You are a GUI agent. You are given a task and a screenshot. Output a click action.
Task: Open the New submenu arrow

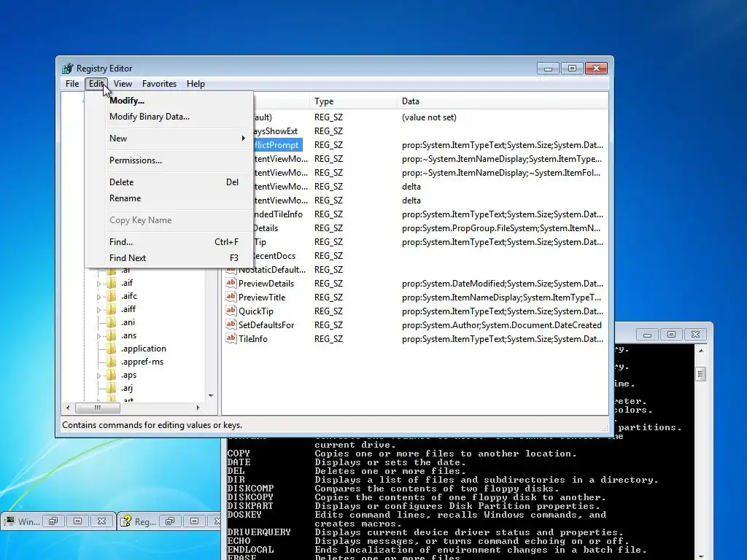tap(244, 138)
